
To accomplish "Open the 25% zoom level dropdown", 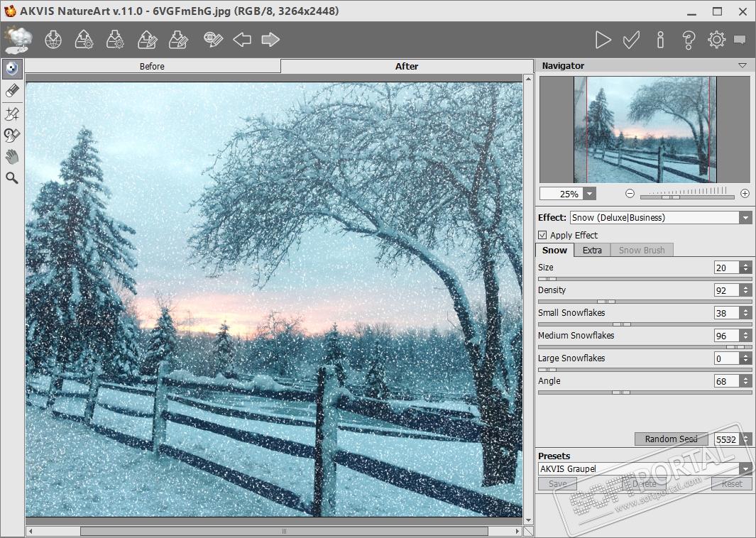I will [590, 194].
